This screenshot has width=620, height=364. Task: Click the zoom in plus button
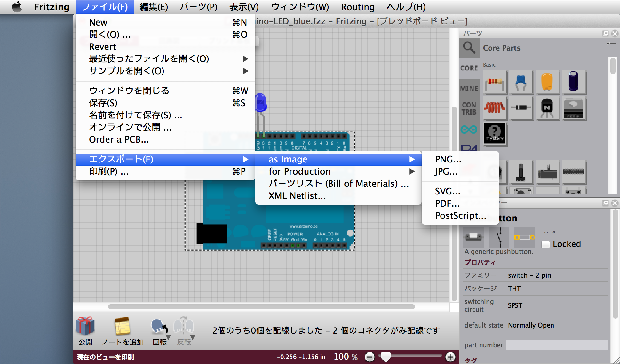(x=450, y=357)
